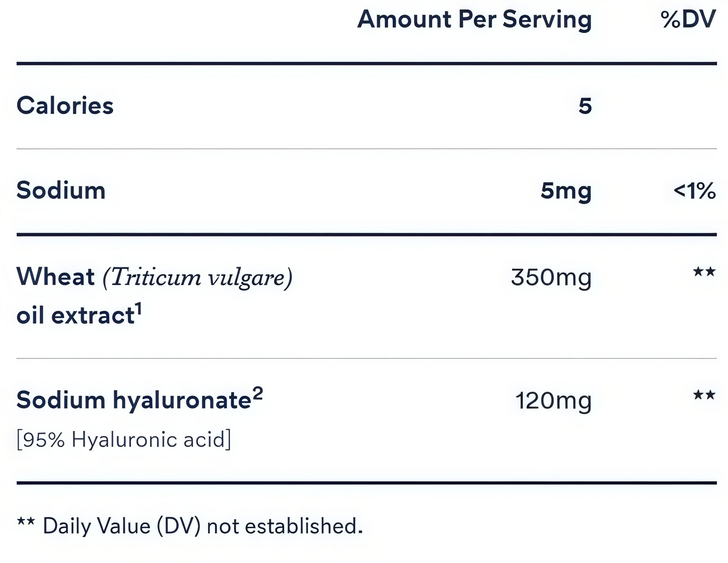This screenshot has width=728, height=563.
Task: Select the standalone Sodium row label
Action: point(61,190)
